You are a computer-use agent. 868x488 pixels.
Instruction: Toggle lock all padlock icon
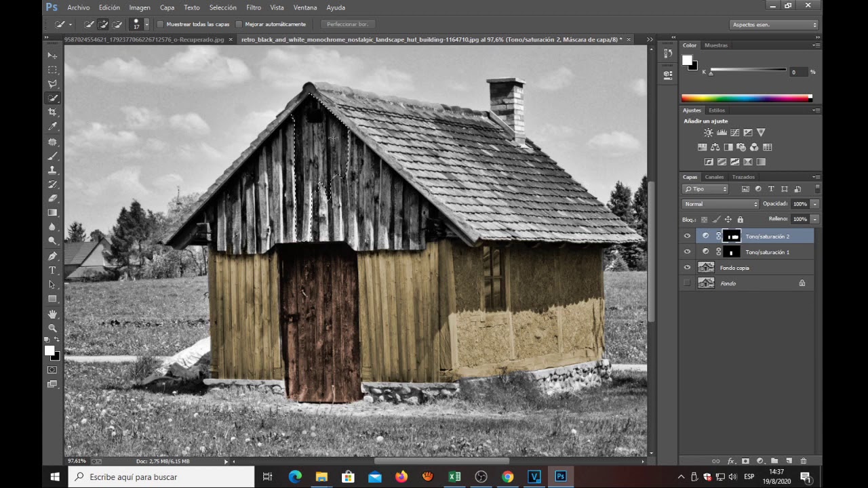pos(740,220)
